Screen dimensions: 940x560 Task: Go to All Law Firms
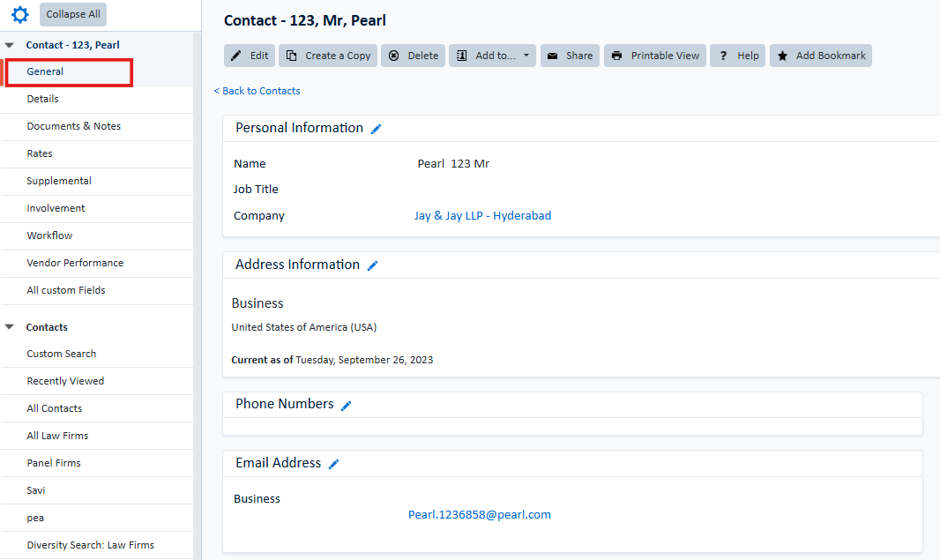coord(57,436)
